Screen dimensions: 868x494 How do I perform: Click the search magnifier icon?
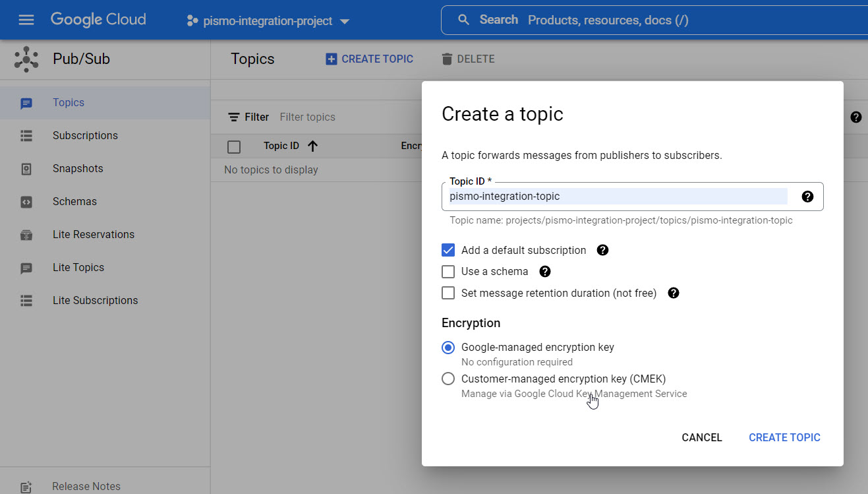click(x=464, y=20)
